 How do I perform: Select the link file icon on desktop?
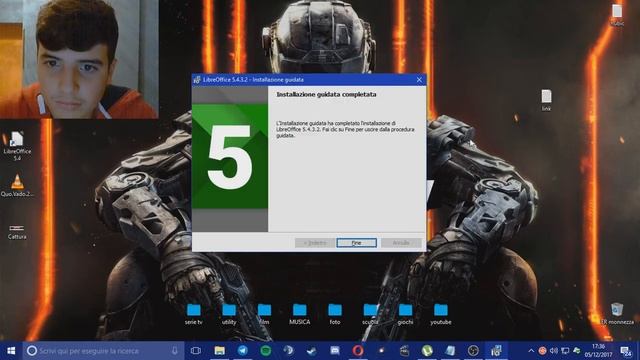[x=546, y=100]
